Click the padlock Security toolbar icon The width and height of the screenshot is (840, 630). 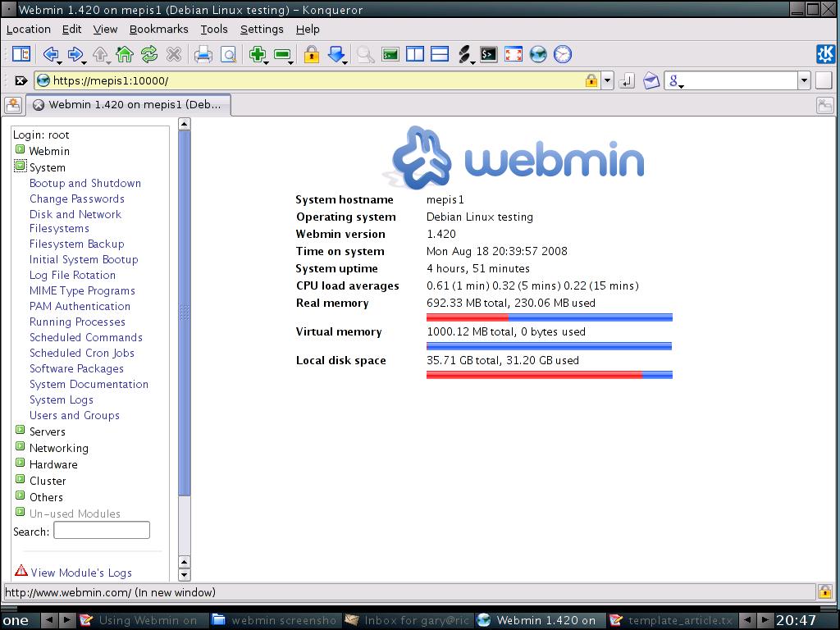click(x=311, y=54)
